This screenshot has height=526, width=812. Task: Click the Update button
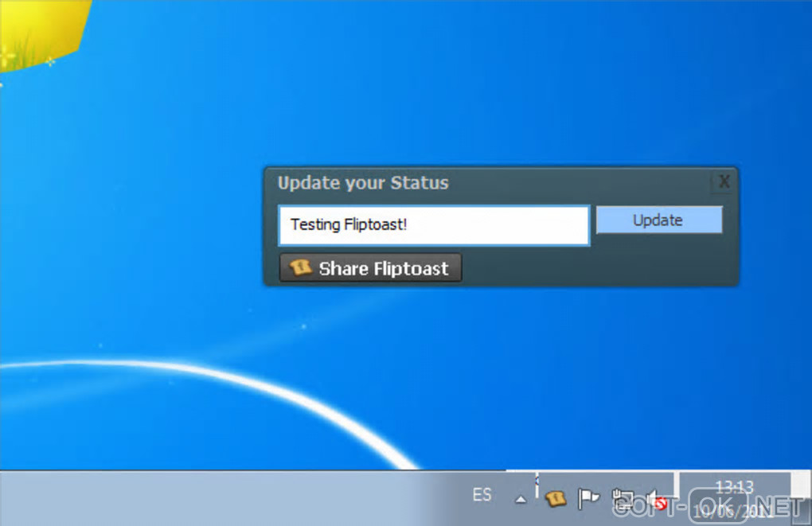658,220
